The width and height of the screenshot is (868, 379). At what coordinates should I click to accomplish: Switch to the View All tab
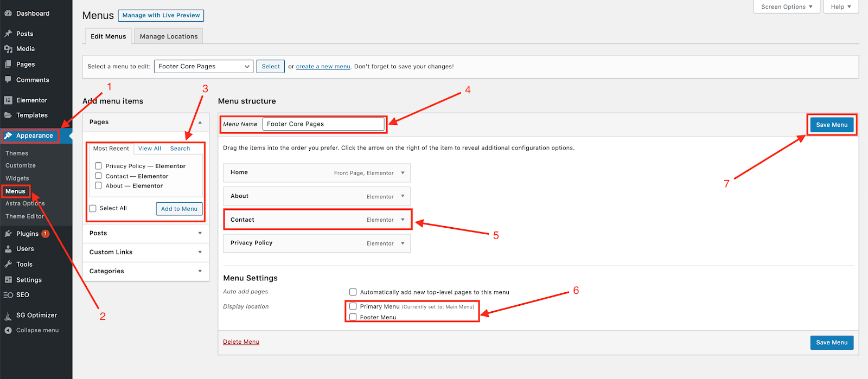pos(150,149)
